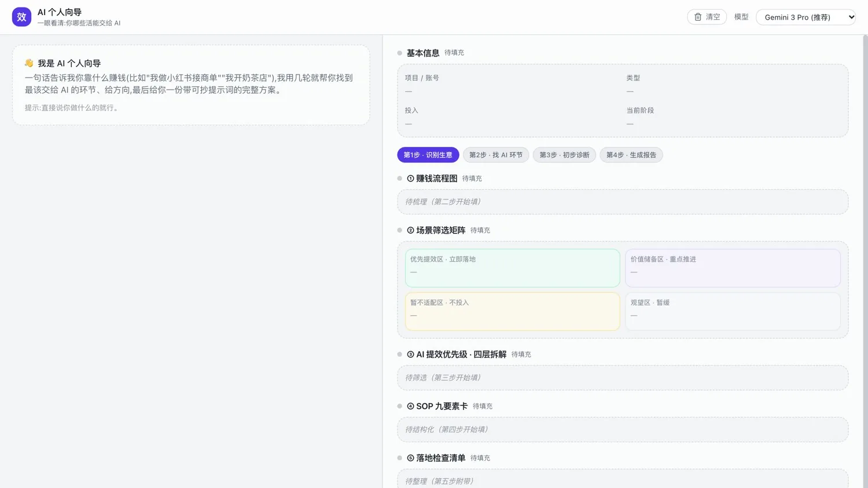Viewport: 868px width, 488px height.
Task: Click the trash icon in the 清空 button
Action: [698, 17]
